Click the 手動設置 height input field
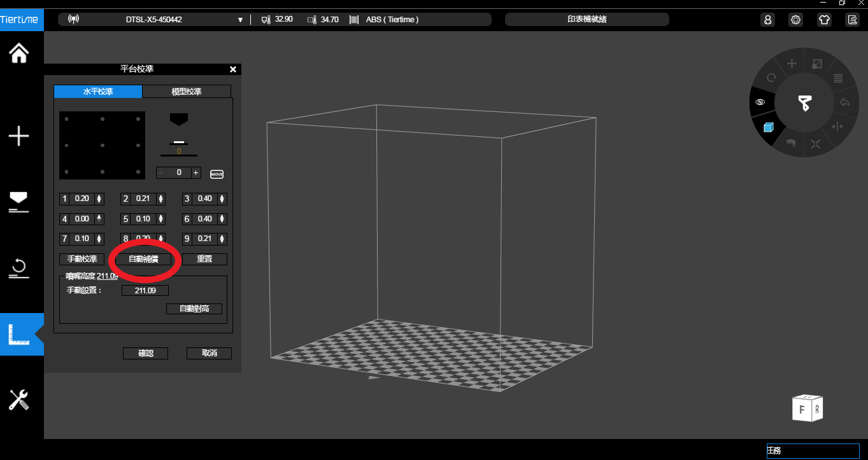The height and width of the screenshot is (460, 868). coord(145,291)
